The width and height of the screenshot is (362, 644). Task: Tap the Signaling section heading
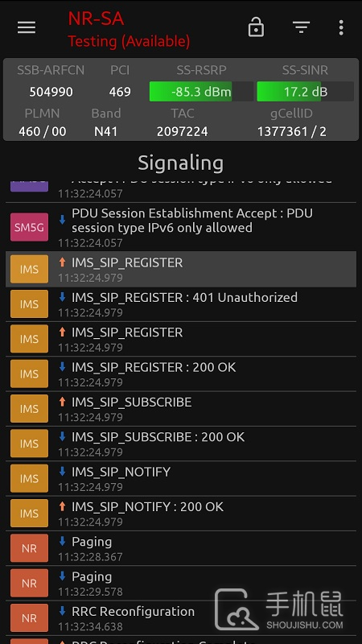(x=180, y=163)
